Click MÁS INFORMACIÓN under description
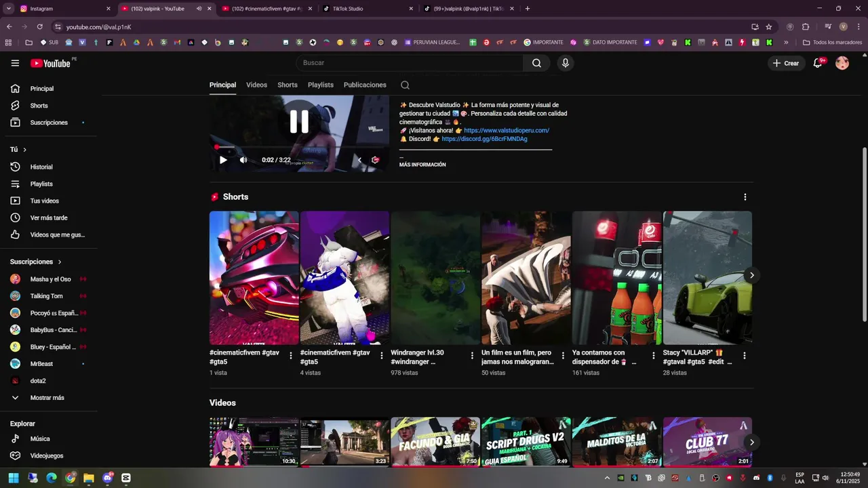The height and width of the screenshot is (488, 868). pos(422,165)
